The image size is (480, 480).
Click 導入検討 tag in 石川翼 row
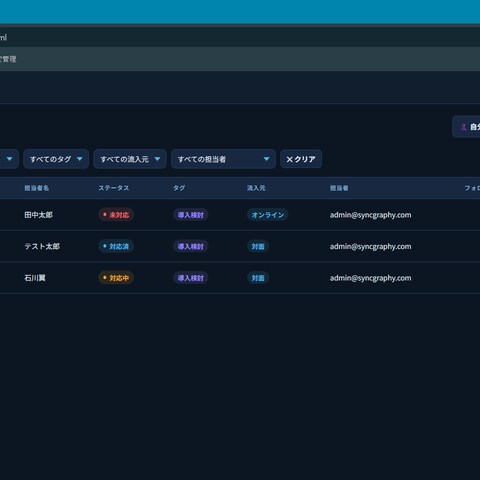tap(190, 278)
